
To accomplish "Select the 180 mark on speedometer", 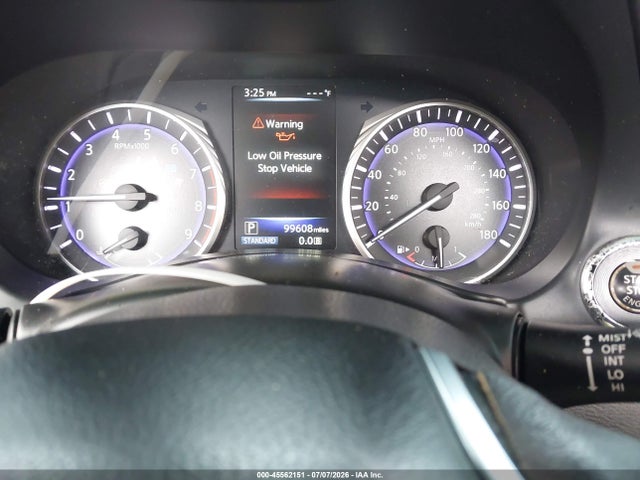I will 488,234.
